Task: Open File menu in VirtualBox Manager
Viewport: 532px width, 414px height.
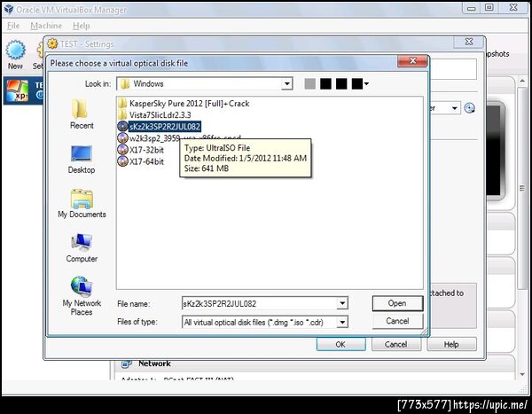Action: click(13, 26)
